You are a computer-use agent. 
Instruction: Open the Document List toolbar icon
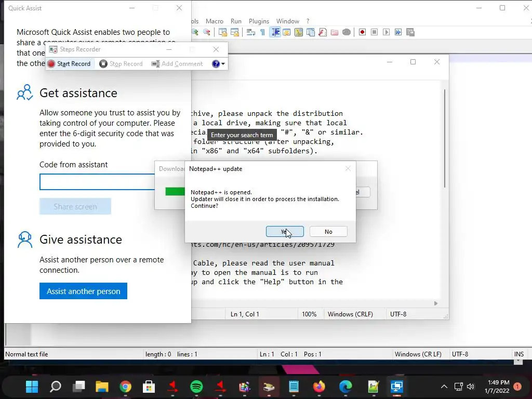[x=311, y=32]
